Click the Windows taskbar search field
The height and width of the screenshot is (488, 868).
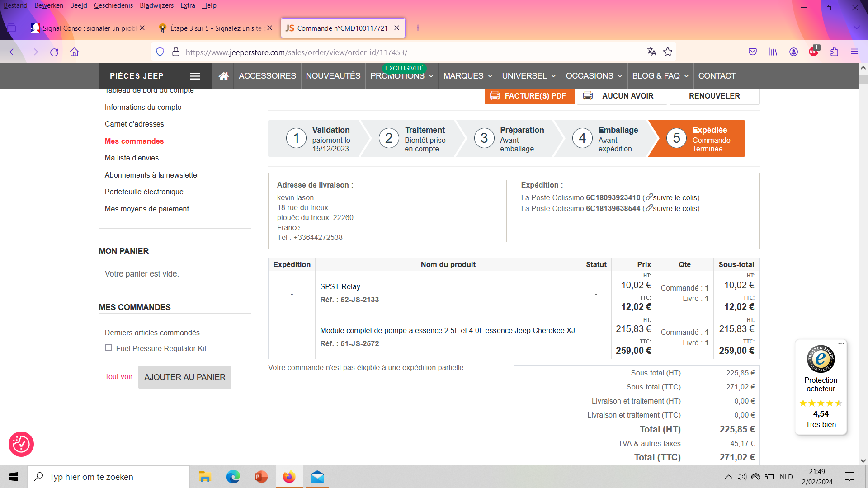[x=108, y=477]
